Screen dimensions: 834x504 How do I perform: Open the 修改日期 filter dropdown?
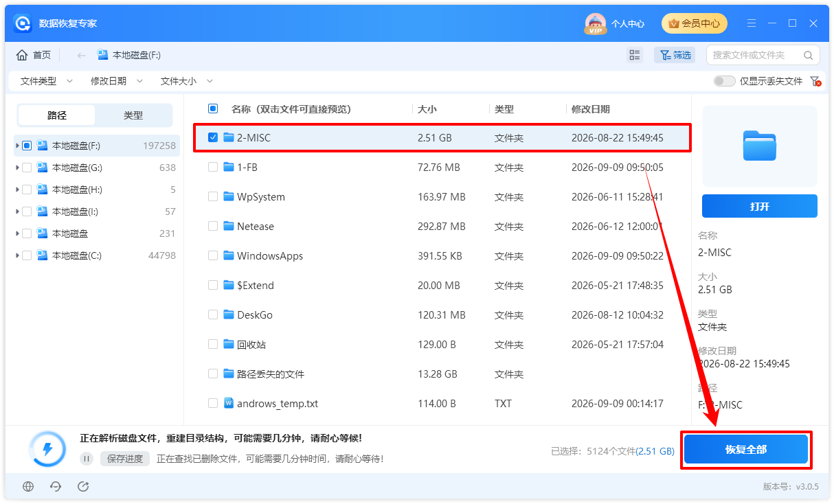[117, 81]
